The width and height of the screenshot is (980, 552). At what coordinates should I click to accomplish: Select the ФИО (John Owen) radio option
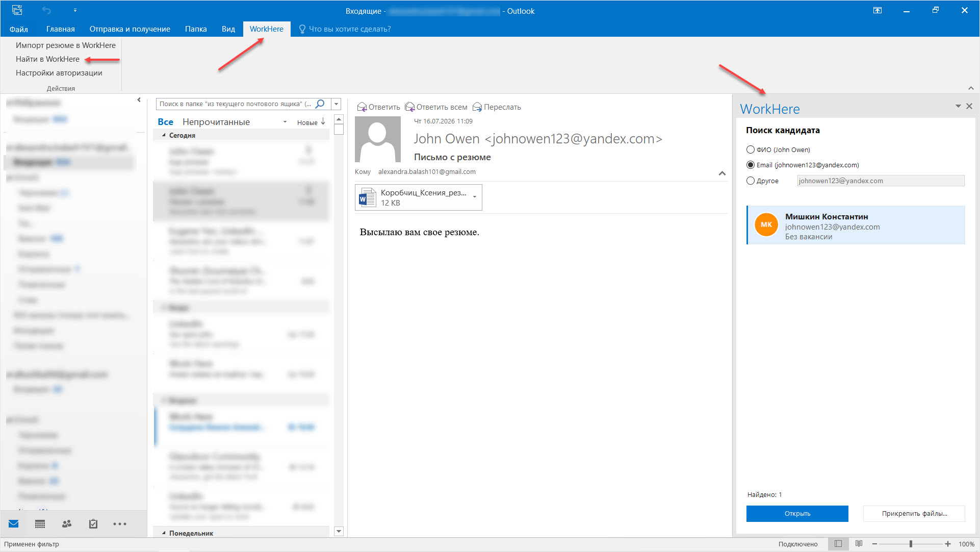751,149
